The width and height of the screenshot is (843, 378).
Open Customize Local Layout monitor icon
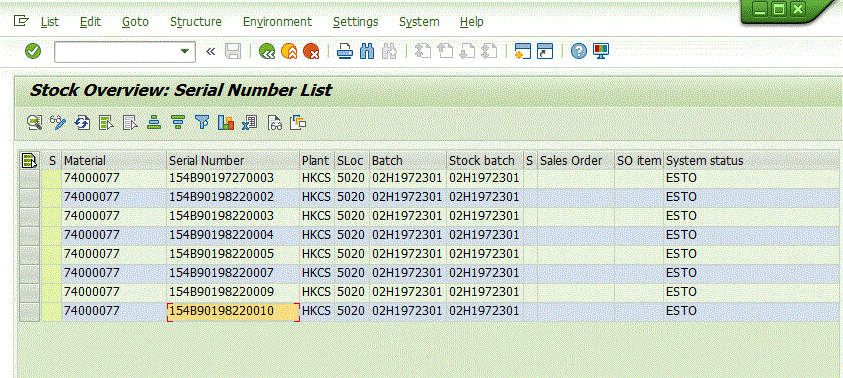pos(601,51)
